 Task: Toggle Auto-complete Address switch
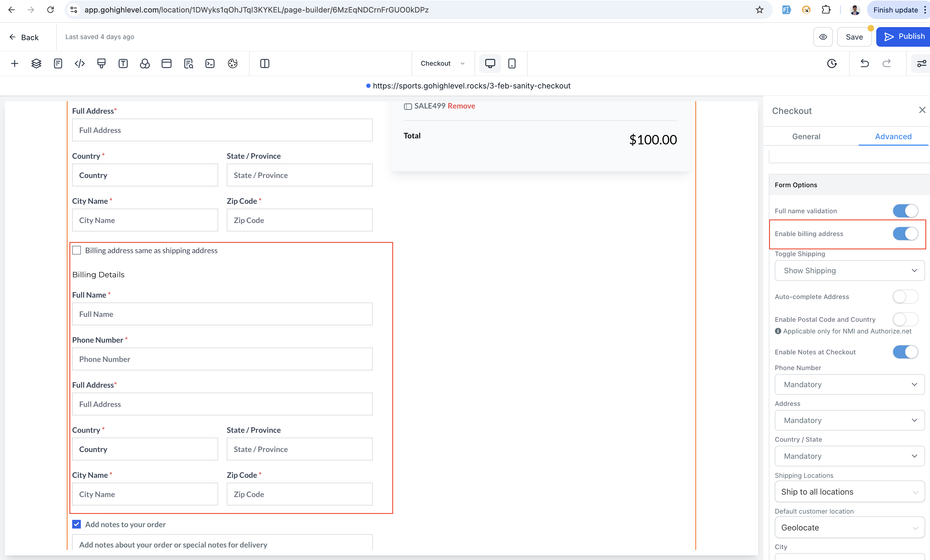905,297
